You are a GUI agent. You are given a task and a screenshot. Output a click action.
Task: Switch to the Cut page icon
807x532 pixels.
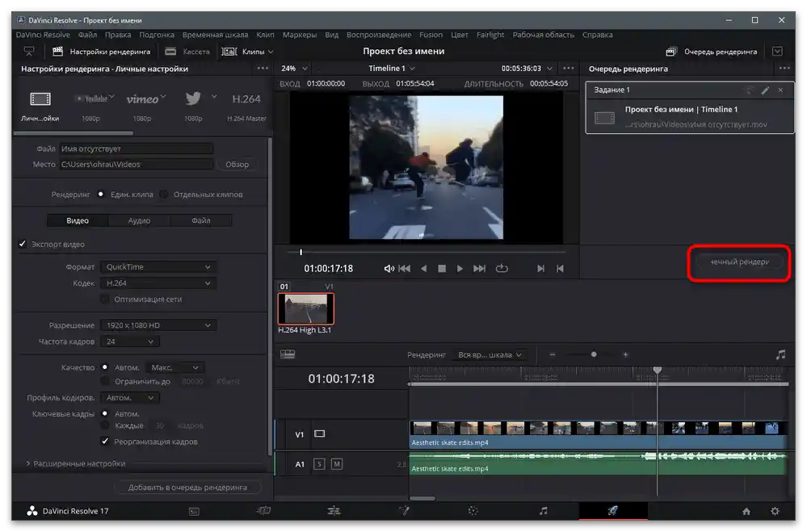(x=263, y=511)
